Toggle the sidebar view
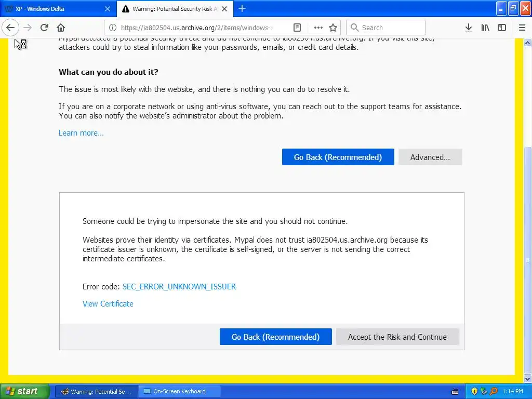Viewport: 532px width, 399px height. coord(502,28)
